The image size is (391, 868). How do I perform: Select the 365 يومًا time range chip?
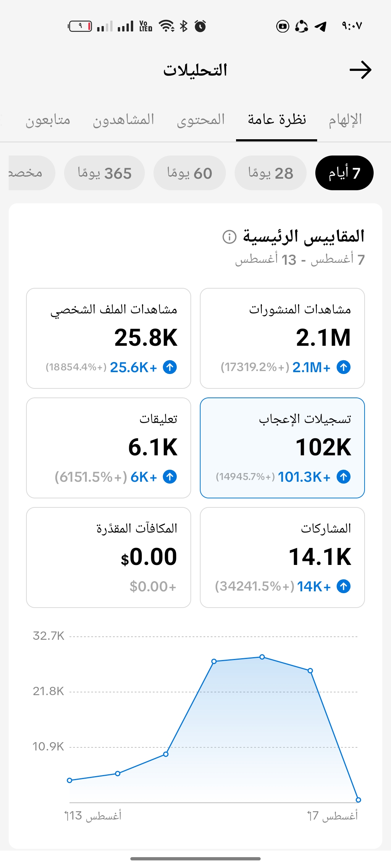104,173
